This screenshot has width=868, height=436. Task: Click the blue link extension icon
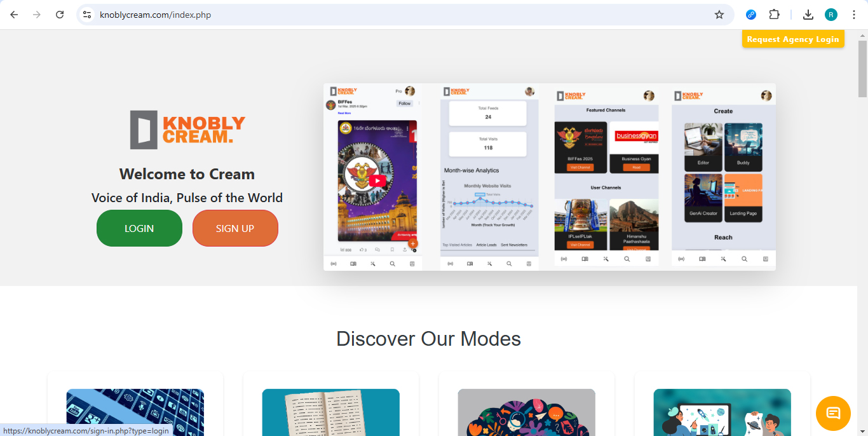pyautogui.click(x=751, y=15)
